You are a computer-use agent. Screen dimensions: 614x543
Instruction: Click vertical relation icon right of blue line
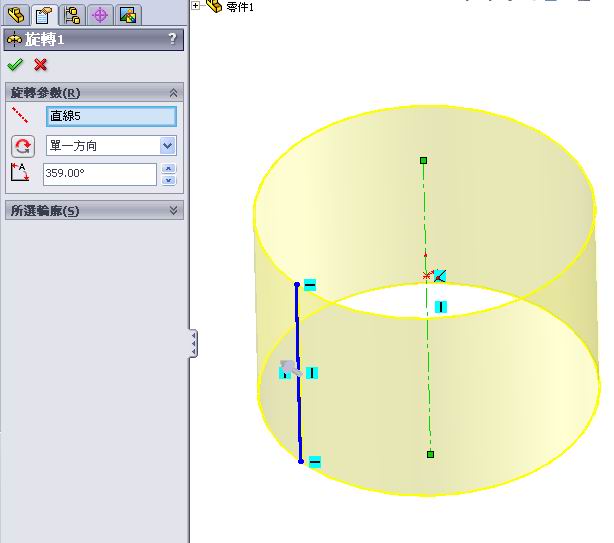pos(312,373)
